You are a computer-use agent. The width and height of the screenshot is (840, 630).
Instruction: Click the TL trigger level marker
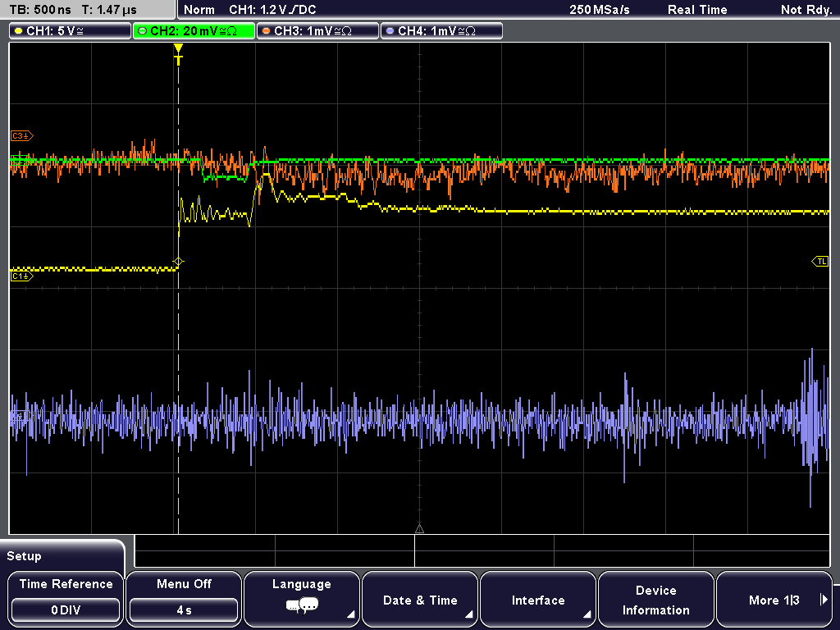[x=820, y=262]
